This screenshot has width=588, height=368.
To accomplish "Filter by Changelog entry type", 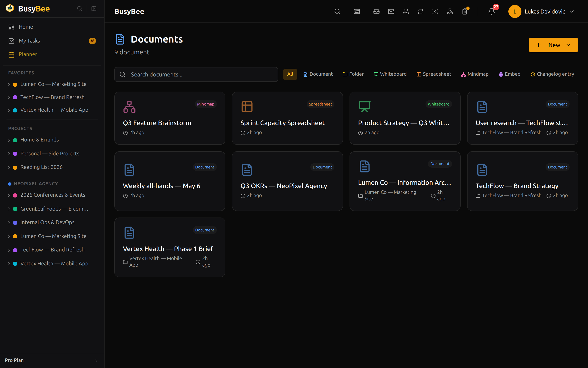I will tap(552, 74).
